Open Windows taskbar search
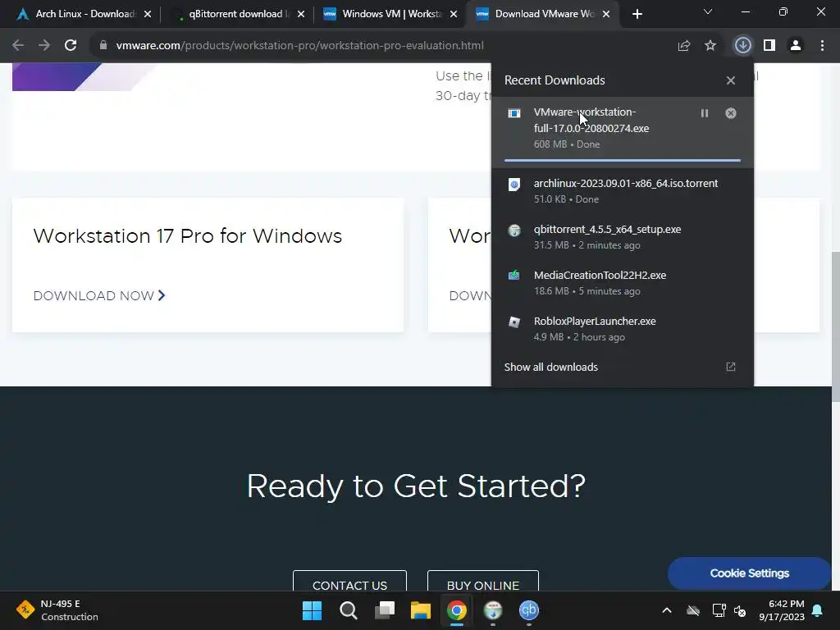 point(348,610)
